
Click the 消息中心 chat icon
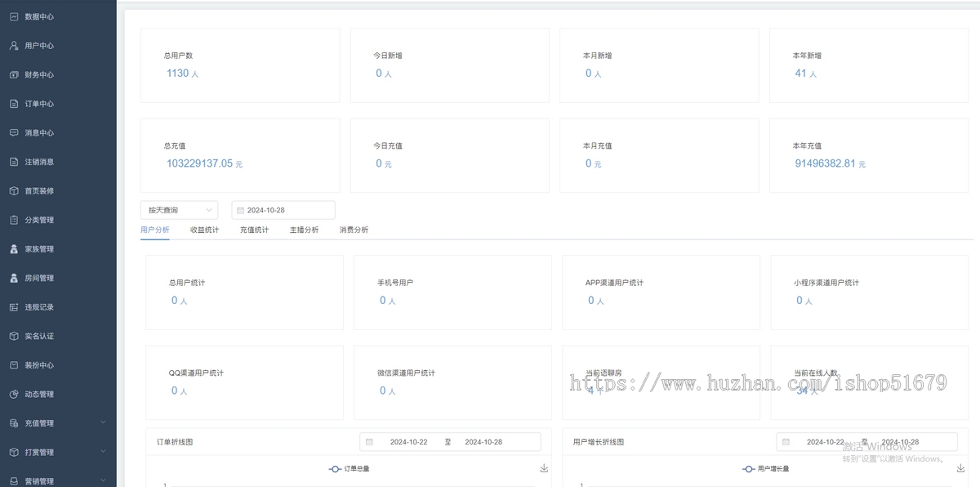click(14, 132)
